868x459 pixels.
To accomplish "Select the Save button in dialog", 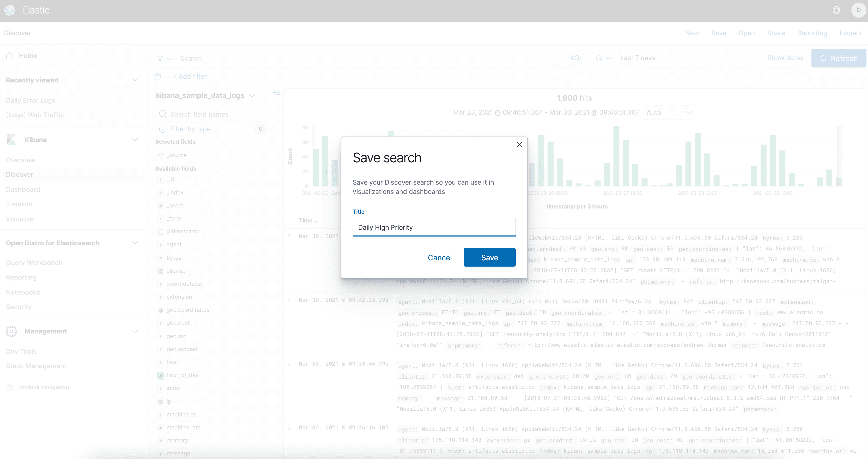I will point(489,258).
